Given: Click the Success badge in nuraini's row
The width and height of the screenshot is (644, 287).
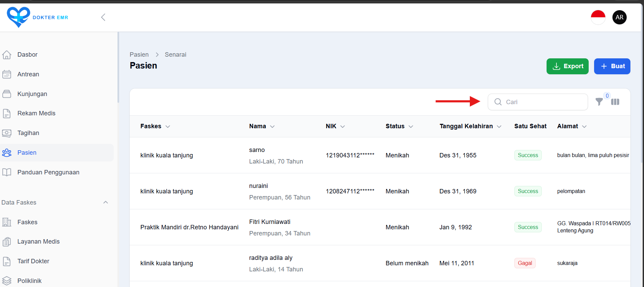Looking at the screenshot, I should (x=528, y=191).
